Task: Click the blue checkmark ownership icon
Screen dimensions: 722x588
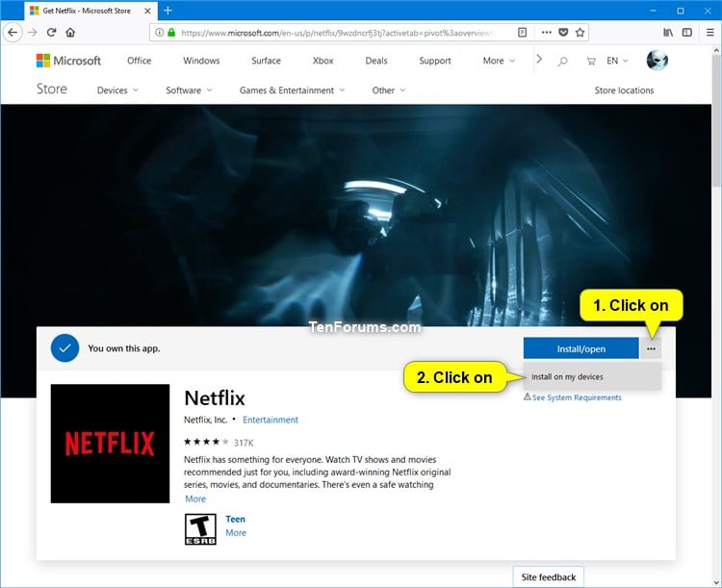Action: [64, 348]
